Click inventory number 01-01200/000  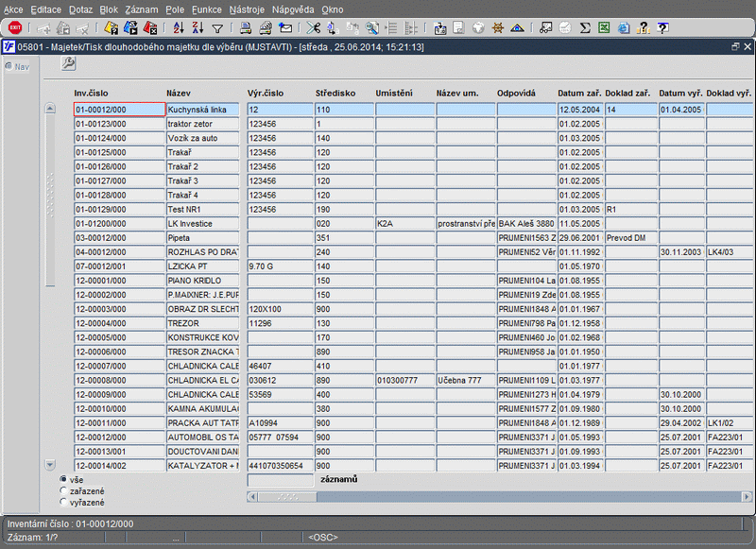pos(120,224)
